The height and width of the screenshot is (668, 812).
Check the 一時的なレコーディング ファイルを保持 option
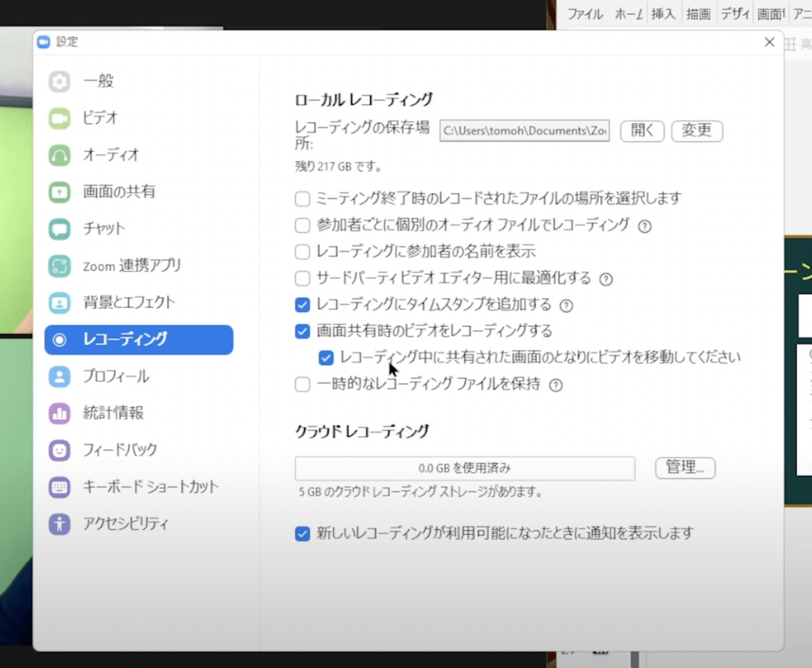(302, 384)
